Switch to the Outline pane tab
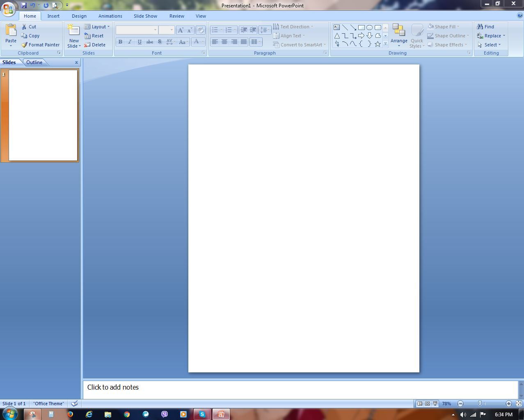The height and width of the screenshot is (420, 524). 34,62
